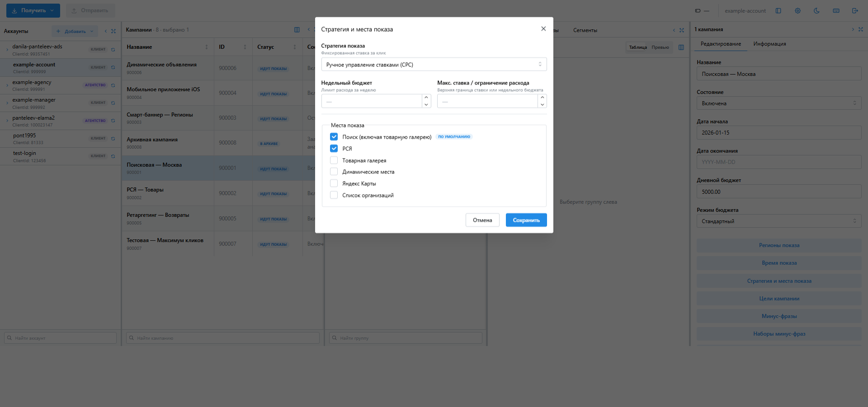Open Цели кампании settings
Image resolution: width=868 pixels, height=407 pixels.
point(779,299)
